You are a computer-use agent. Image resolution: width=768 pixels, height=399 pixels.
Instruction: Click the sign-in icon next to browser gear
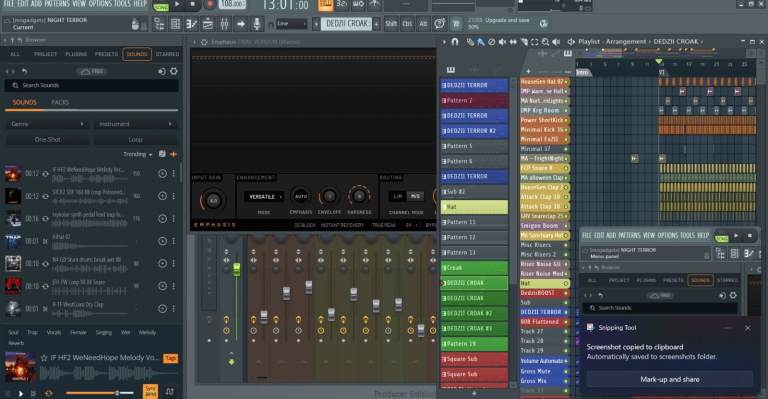coord(162,71)
